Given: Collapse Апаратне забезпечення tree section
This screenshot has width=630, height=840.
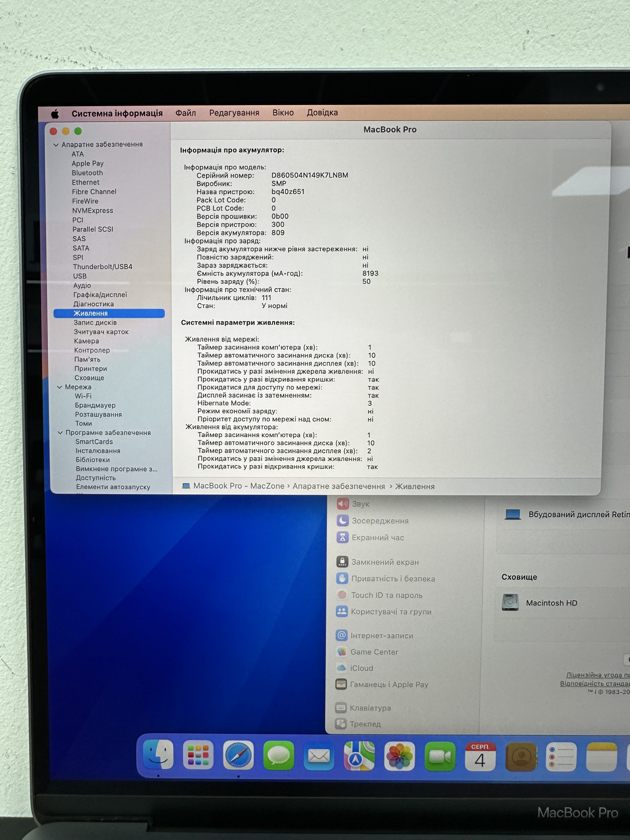Looking at the screenshot, I should 56,145.
